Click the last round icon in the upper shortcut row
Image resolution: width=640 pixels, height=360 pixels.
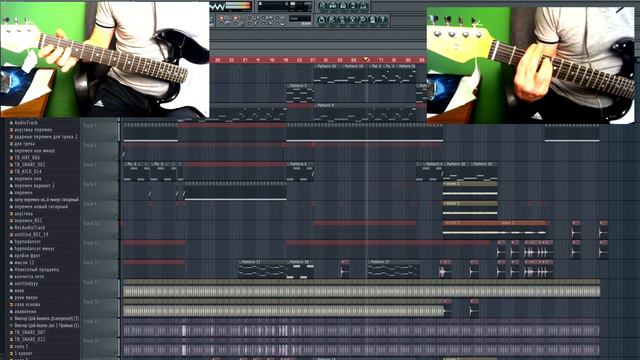363,5
